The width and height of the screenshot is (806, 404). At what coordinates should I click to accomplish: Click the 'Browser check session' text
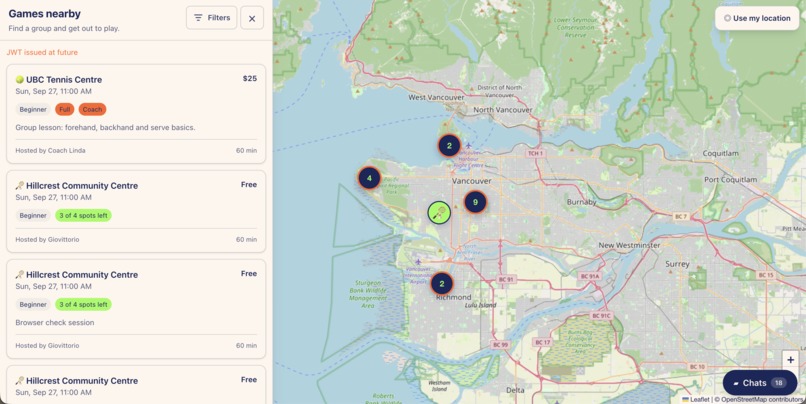[x=55, y=323]
